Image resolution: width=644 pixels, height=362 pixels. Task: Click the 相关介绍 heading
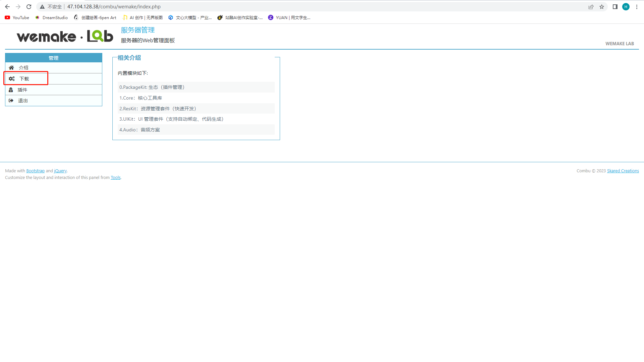129,58
